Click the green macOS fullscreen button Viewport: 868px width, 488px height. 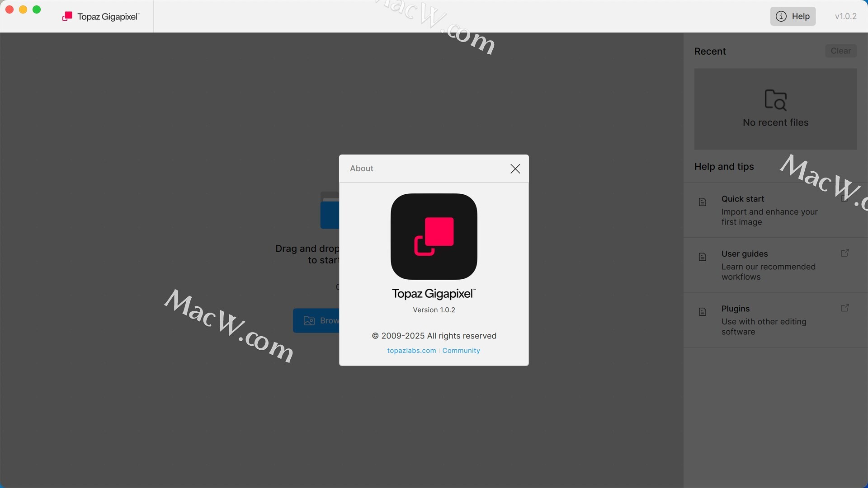tap(37, 9)
